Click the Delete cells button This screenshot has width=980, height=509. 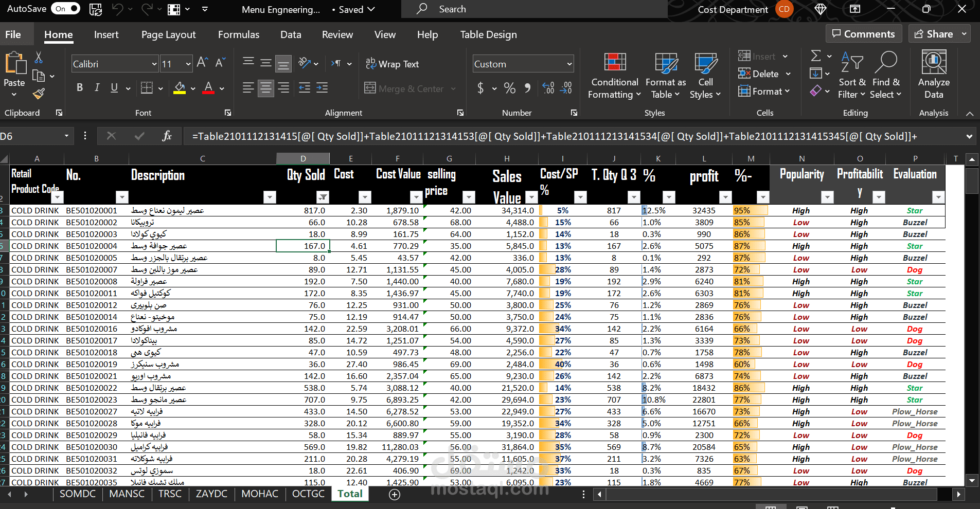pos(758,74)
